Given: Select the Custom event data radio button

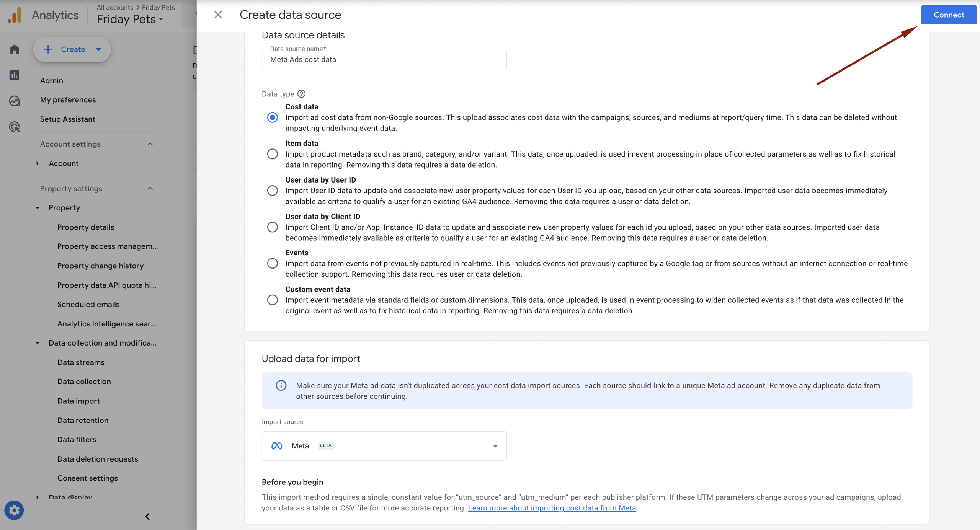Looking at the screenshot, I should click(272, 300).
